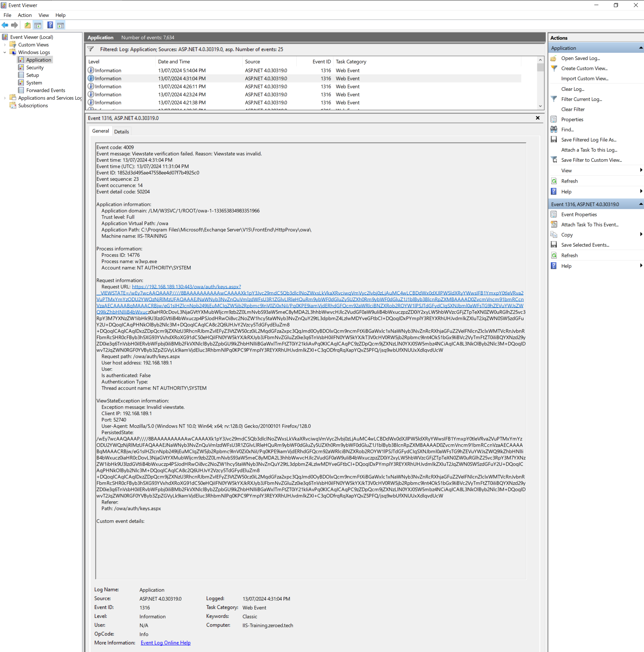Image resolution: width=644 pixels, height=652 pixels.
Task: Open the Copy submenu arrow
Action: point(641,234)
